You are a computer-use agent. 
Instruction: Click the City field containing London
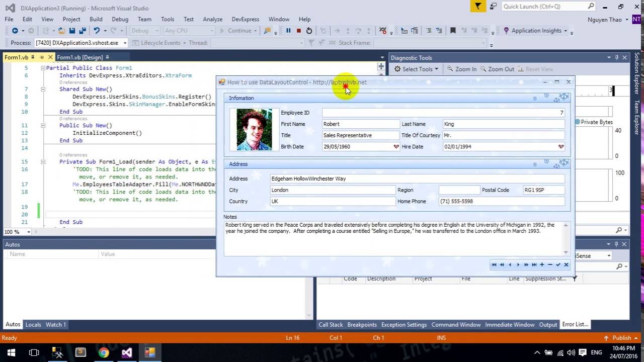[333, 190]
